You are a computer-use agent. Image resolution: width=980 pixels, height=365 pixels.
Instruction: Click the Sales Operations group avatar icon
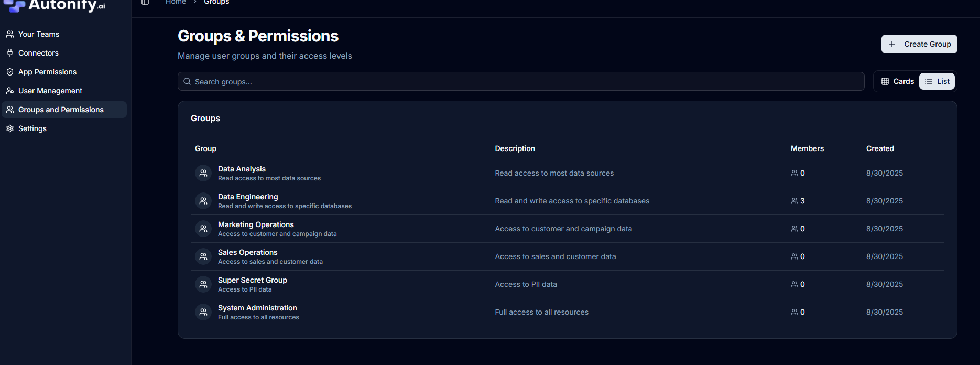coord(203,256)
